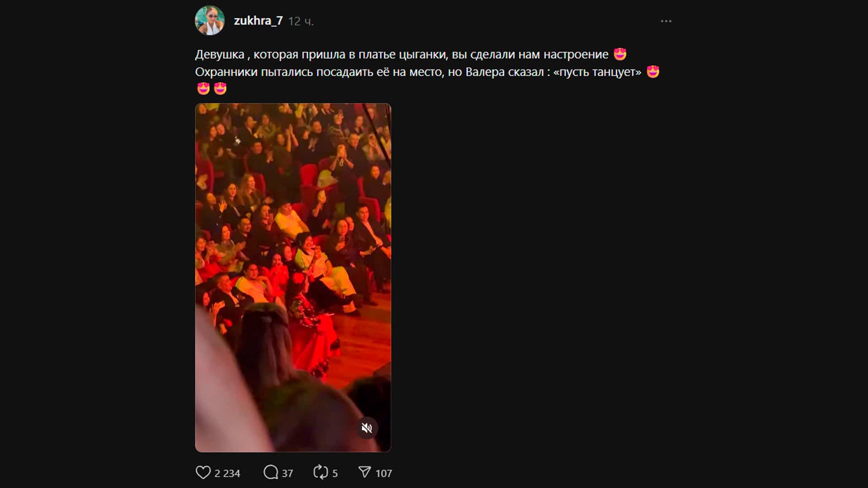The width and height of the screenshot is (868, 488).
Task: View the 2 234 likes count
Action: pyautogui.click(x=227, y=474)
